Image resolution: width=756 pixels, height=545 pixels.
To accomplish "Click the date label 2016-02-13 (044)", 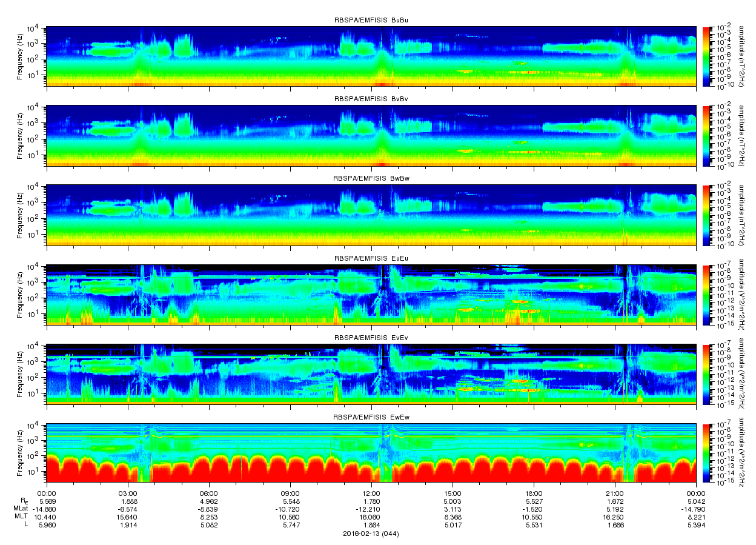I will tap(371, 534).
